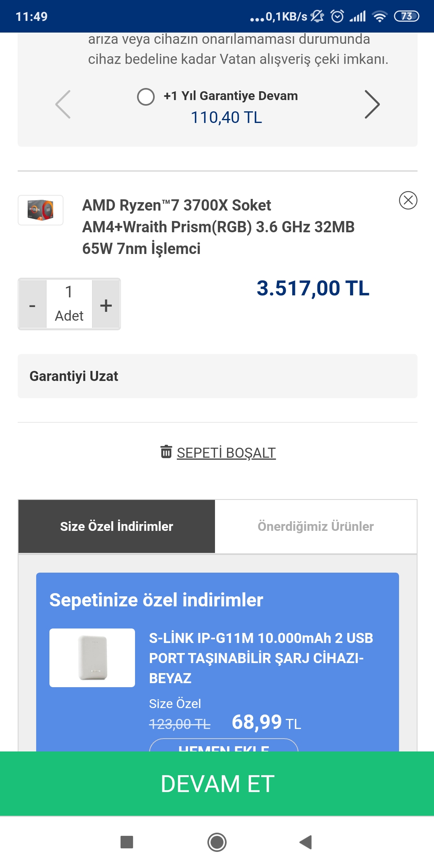This screenshot has width=434, height=868.
Task: Open recent apps with square icon
Action: click(127, 842)
